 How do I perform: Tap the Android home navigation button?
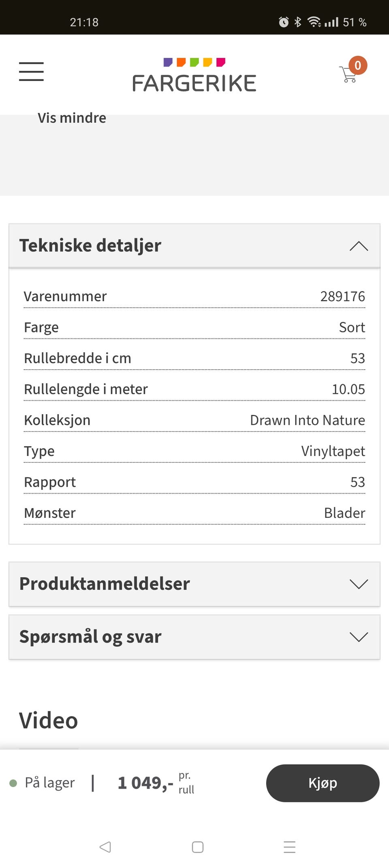pyautogui.click(x=197, y=847)
